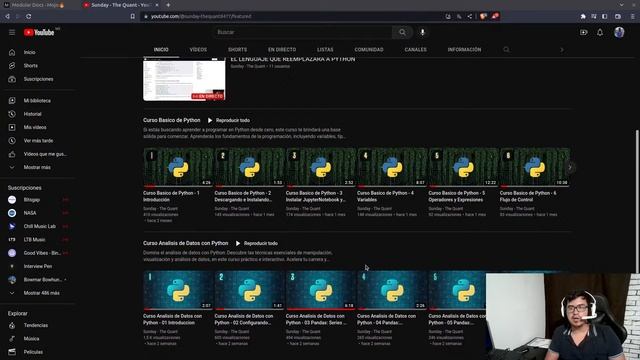This screenshot has height=360, width=640.
Task: Open Curso Analisis de Datos 01 Introduccion thumbnail
Action: click(178, 290)
